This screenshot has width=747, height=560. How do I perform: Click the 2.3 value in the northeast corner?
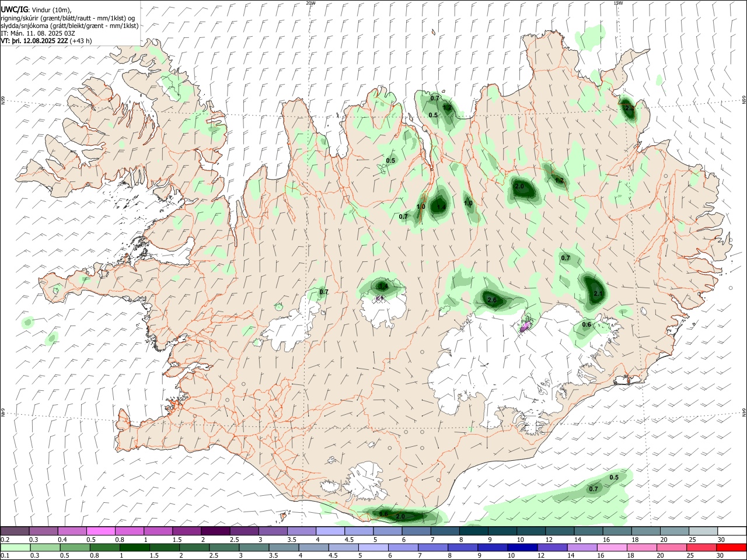pyautogui.click(x=629, y=108)
